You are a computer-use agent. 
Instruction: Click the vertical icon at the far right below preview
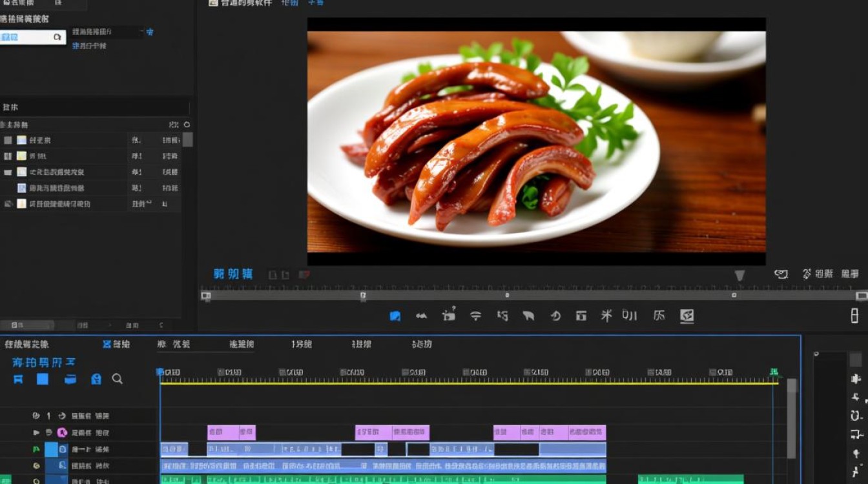tap(854, 316)
